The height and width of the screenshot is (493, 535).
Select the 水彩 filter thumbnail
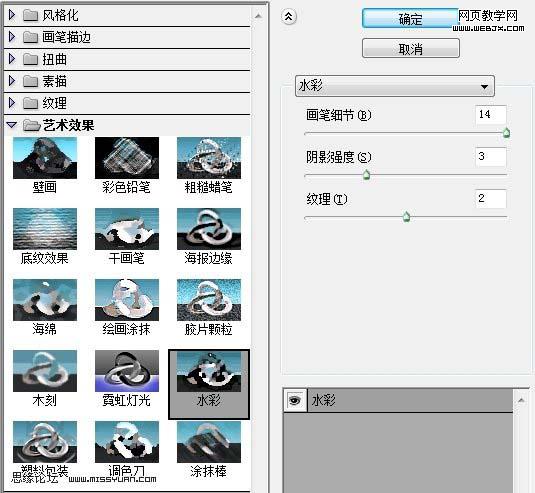pyautogui.click(x=209, y=372)
